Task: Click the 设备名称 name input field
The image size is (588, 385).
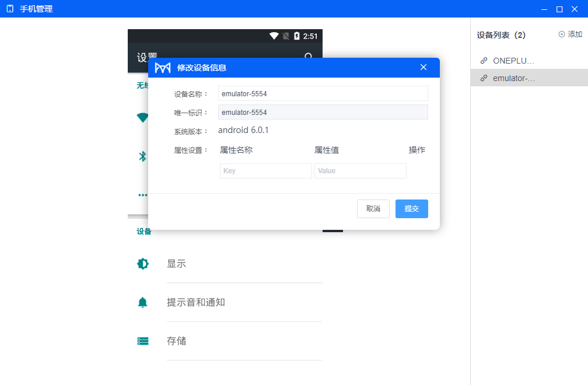Action: (x=323, y=93)
